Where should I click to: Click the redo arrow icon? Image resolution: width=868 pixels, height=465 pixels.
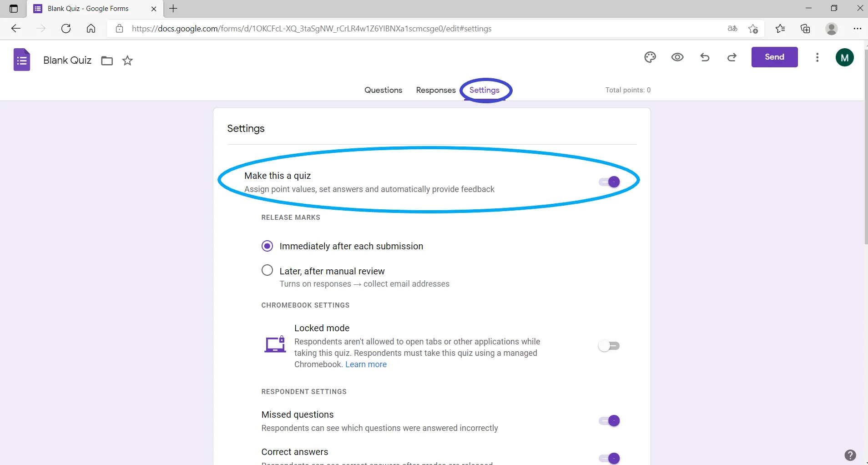tap(732, 57)
